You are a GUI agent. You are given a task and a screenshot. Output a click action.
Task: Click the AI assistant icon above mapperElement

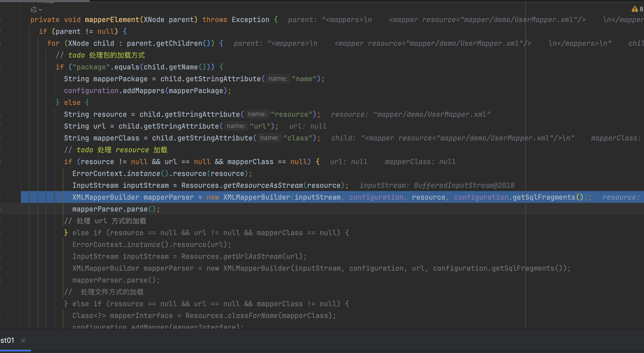pyautogui.click(x=34, y=10)
